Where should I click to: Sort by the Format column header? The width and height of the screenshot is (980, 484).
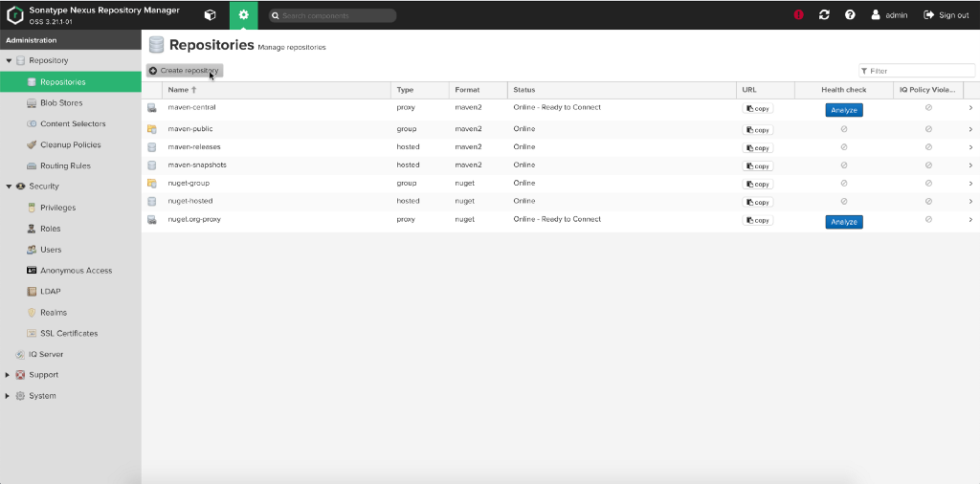(479, 90)
